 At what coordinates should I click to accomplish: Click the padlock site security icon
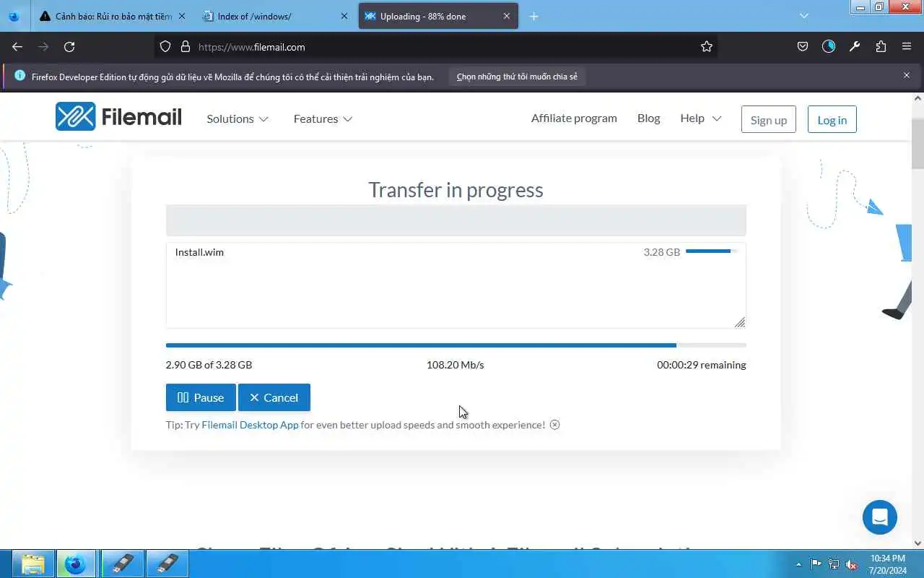pyautogui.click(x=186, y=47)
